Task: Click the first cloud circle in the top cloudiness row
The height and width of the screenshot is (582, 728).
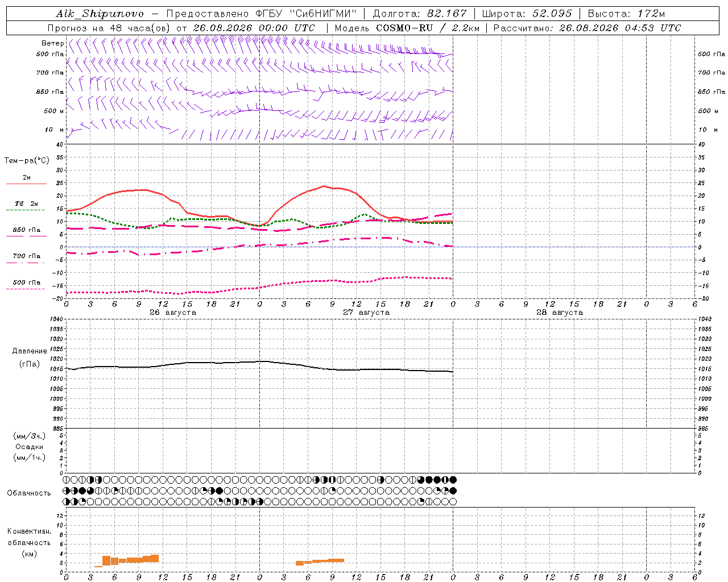Action: tap(67, 480)
